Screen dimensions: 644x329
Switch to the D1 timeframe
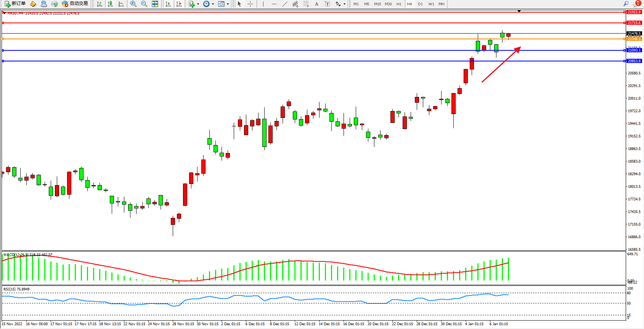click(420, 4)
